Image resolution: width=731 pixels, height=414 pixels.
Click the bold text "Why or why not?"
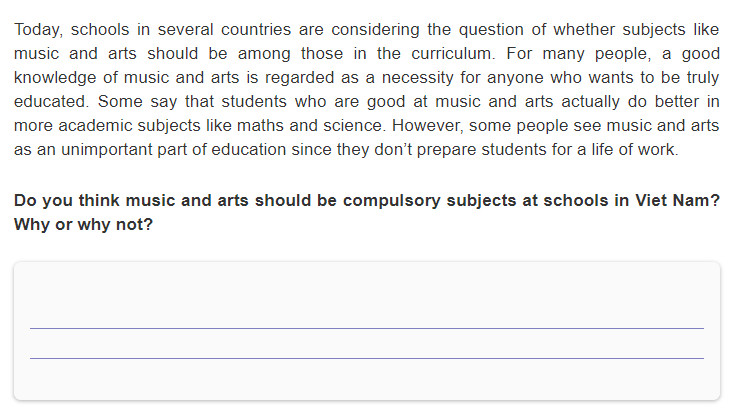click(x=83, y=225)
